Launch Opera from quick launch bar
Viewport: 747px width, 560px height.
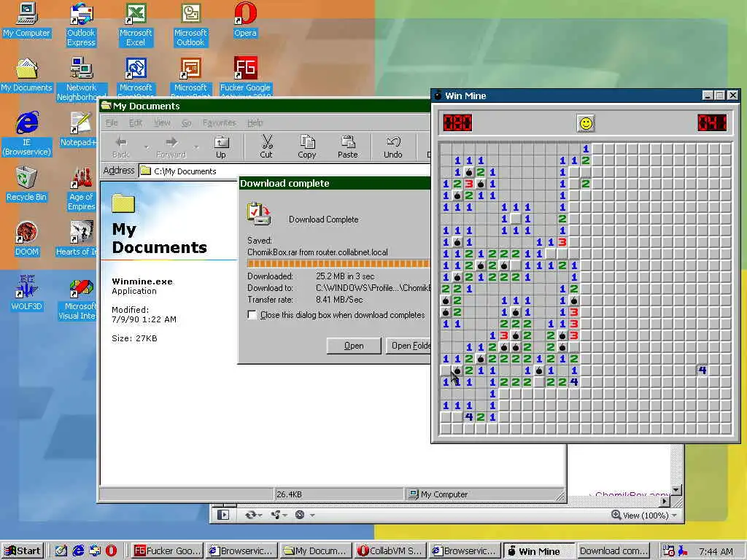tap(111, 551)
